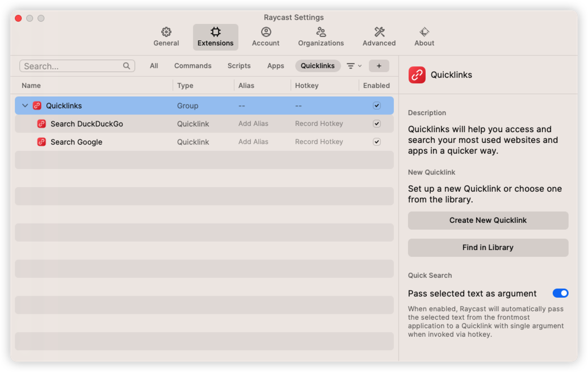Click Quicklink type cell for Search Google
The image size is (588, 372).
click(193, 142)
